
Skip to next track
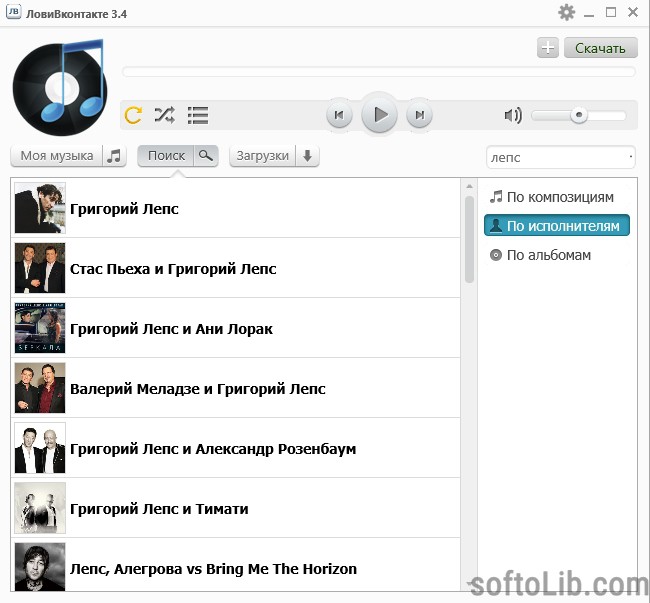click(420, 115)
